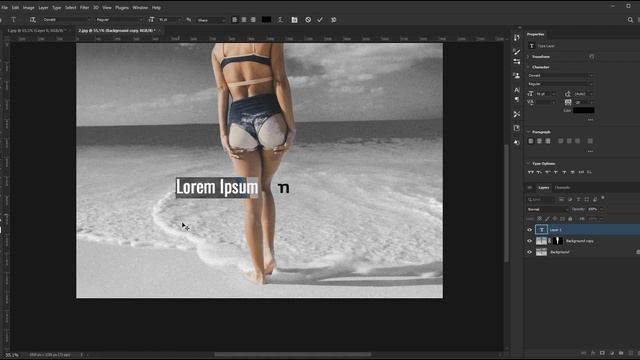This screenshot has height=360, width=640.
Task: Toggle Character and Paragraph panels button
Action: click(294, 20)
